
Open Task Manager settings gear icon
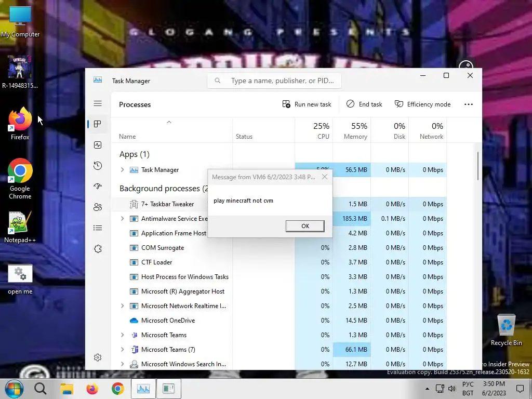(x=98, y=357)
